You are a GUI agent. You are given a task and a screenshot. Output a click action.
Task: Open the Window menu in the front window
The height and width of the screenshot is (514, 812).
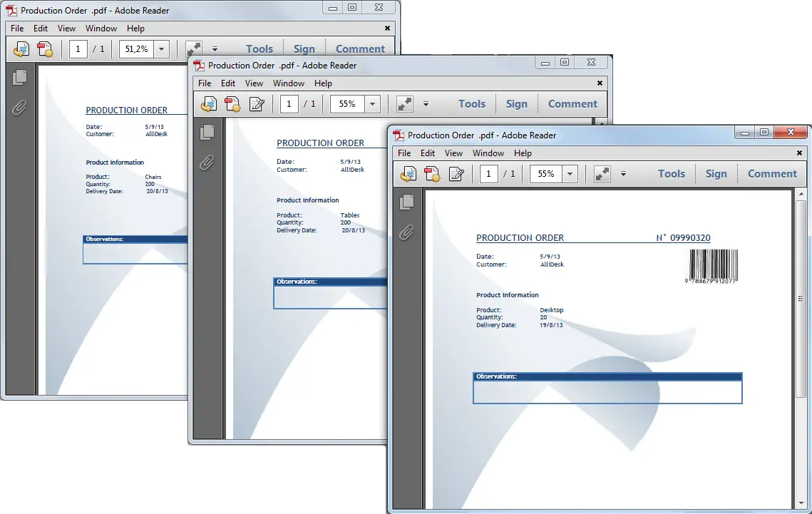[488, 153]
